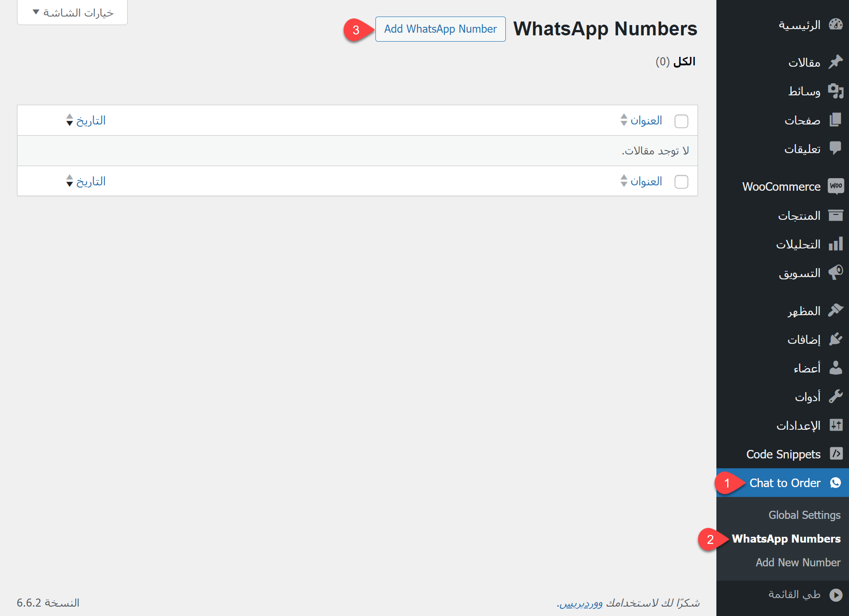Viewport: 849px width, 616px height.
Task: Sort by العنوان using the footer sort arrows
Action: 624,181
